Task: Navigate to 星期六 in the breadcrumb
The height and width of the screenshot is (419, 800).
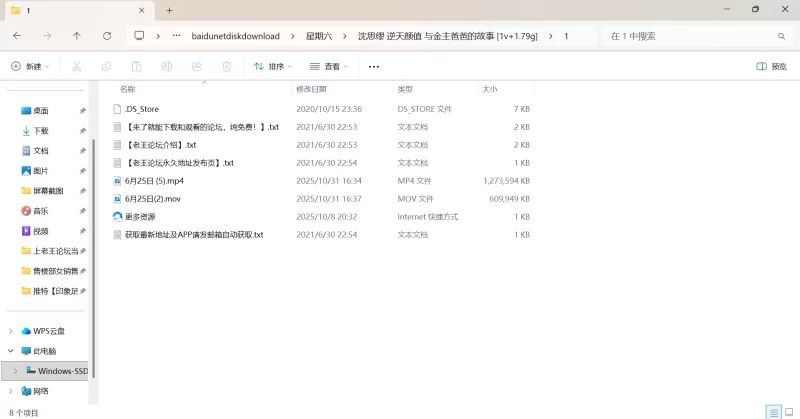Action: [x=319, y=36]
